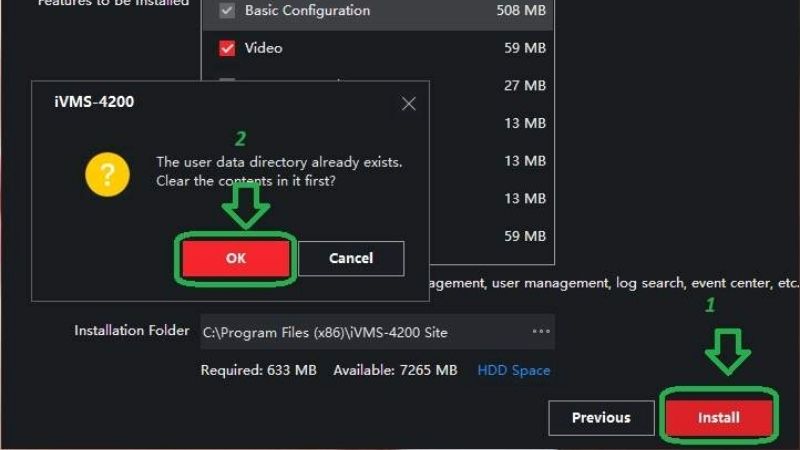This screenshot has width=800, height=450.
Task: Uncheck the Video feature checkbox
Action: pyautogui.click(x=227, y=48)
